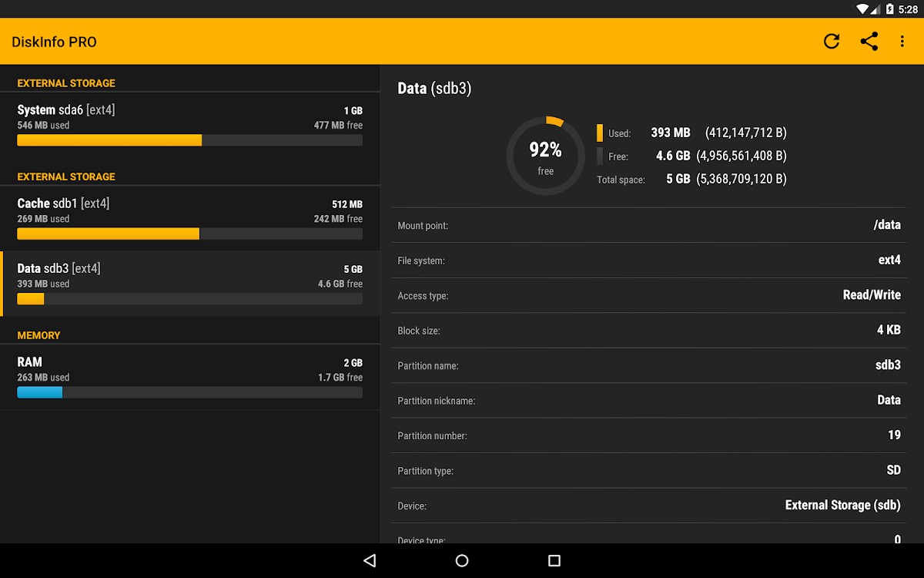Click the System sda6 usage bar
The image size is (924, 578).
pyautogui.click(x=189, y=140)
